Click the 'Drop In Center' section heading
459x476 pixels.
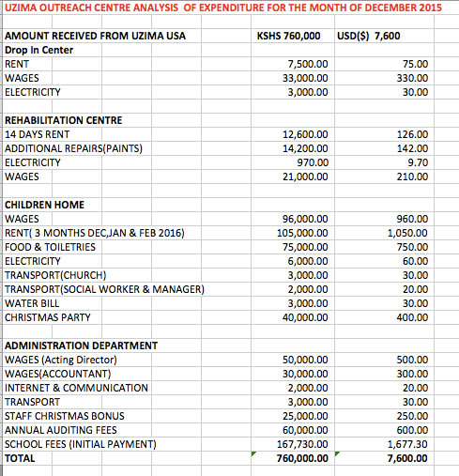coord(38,50)
